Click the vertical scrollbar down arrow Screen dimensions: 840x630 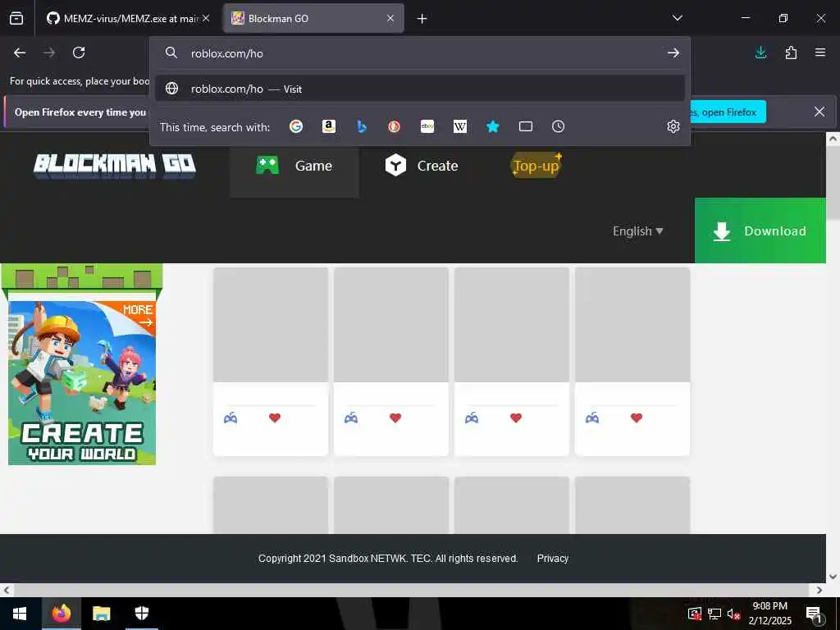(x=833, y=577)
